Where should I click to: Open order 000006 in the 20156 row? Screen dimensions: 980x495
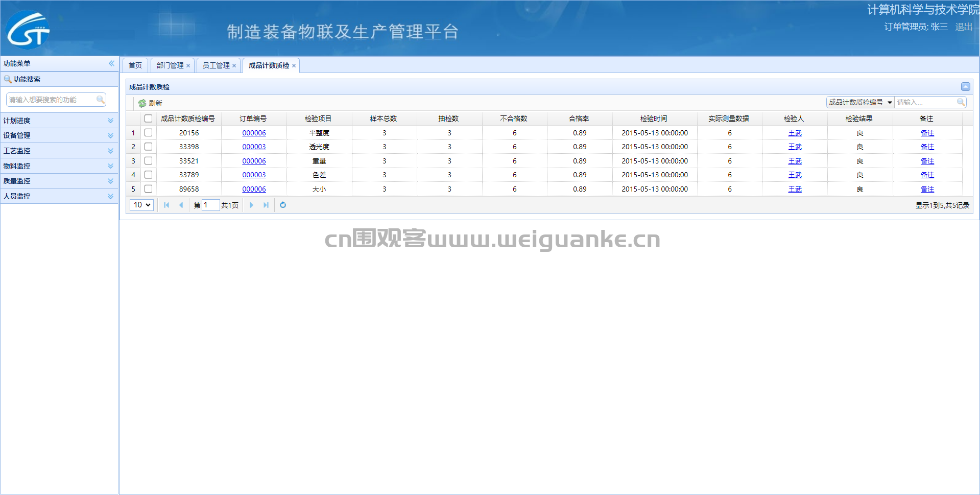click(254, 133)
